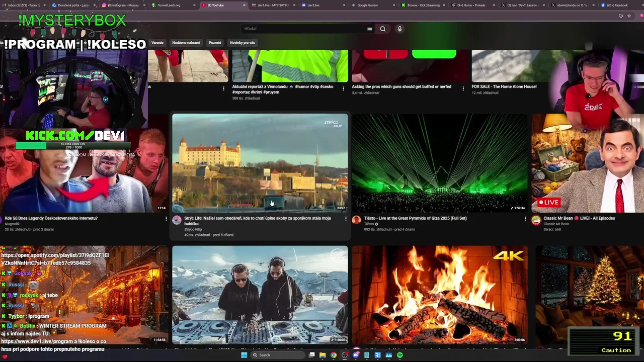The height and width of the screenshot is (362, 644).
Task: Open Tiësto Live at Great Pyramids title
Action: 415,218
